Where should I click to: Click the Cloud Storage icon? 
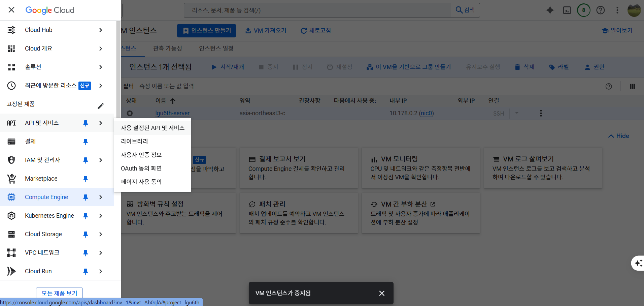click(11, 234)
